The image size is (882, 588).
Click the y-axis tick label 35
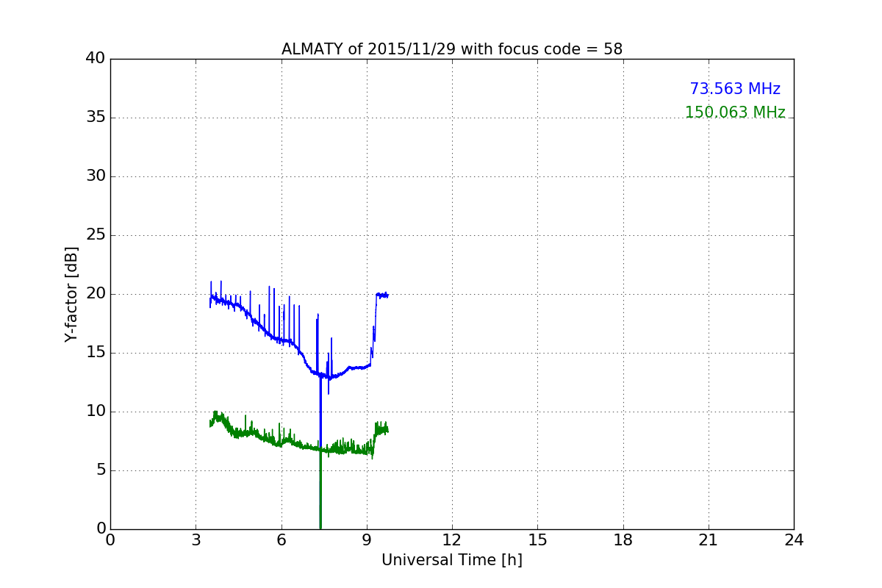click(96, 118)
